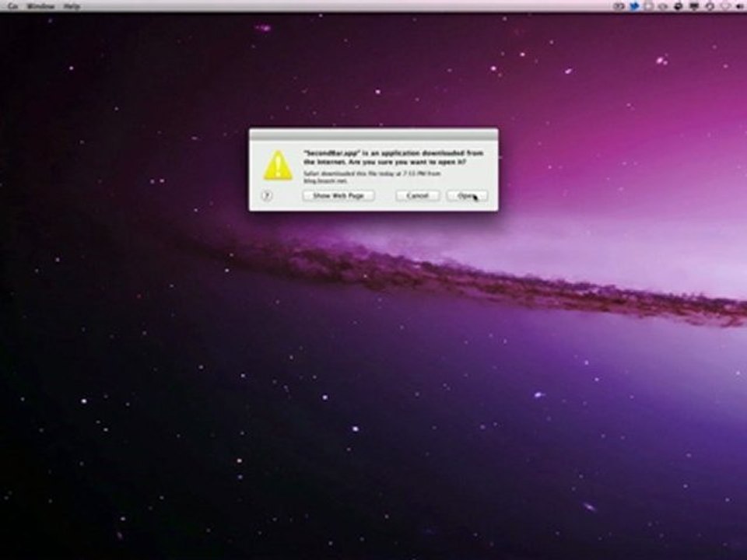
Task: Click the Time Machine circular arrow icon
Action: (710, 6)
